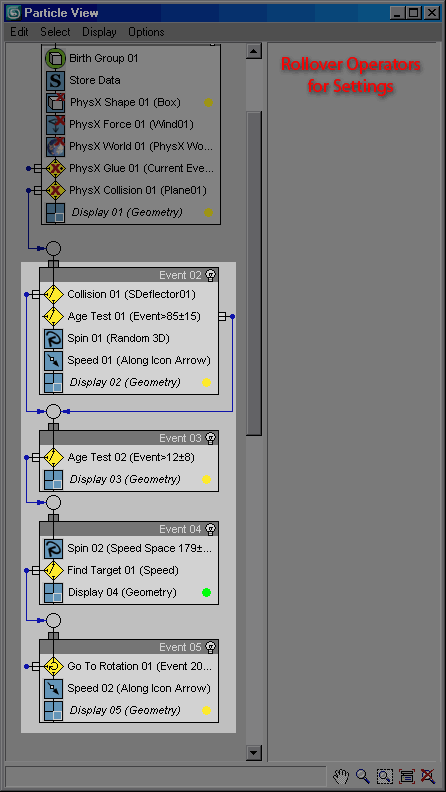Activate the Zoom magnifier tool
Viewport: 446px width, 792px height.
click(x=362, y=775)
